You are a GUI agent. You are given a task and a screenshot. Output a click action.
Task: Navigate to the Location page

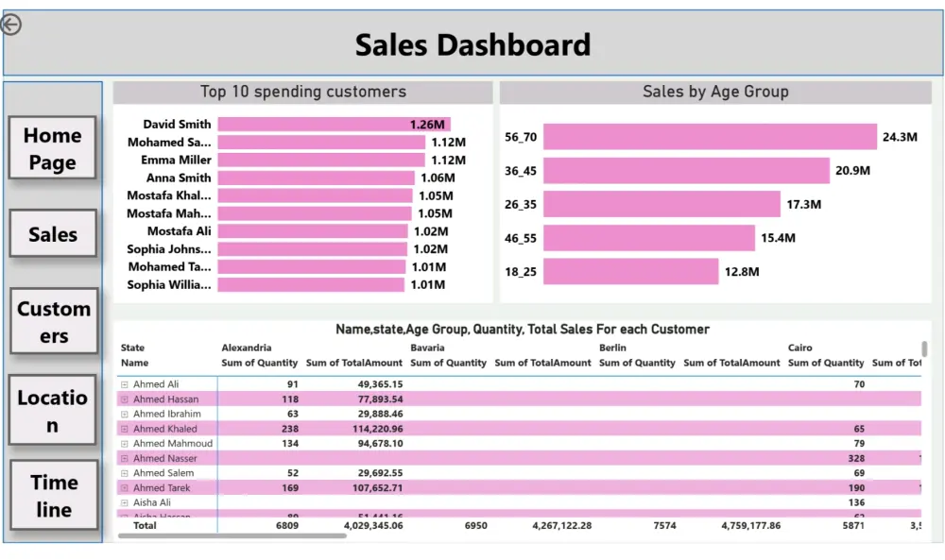(x=53, y=410)
